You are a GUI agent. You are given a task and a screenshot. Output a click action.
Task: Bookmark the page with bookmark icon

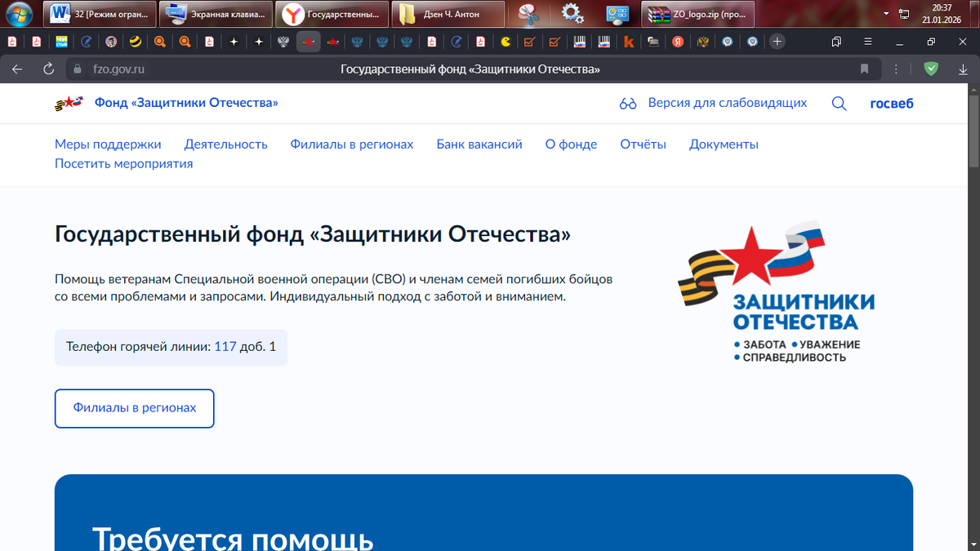tap(864, 69)
